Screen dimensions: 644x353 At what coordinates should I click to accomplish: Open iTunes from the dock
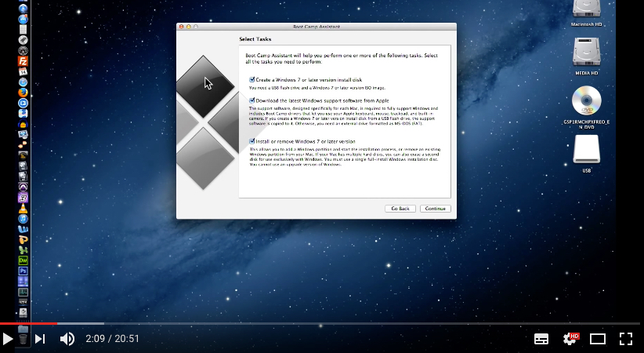click(23, 218)
